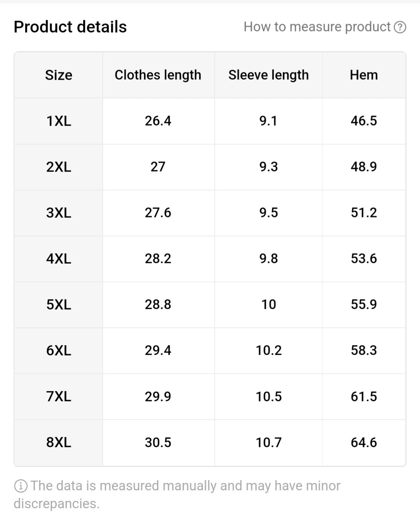This screenshot has height=525, width=420.
Task: Select the 5XL size label
Action: pyautogui.click(x=58, y=304)
